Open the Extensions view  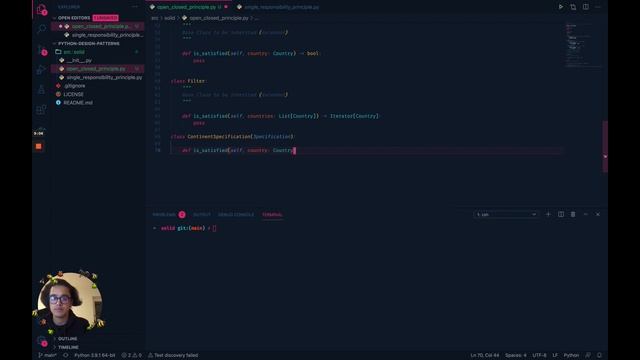click(x=42, y=109)
